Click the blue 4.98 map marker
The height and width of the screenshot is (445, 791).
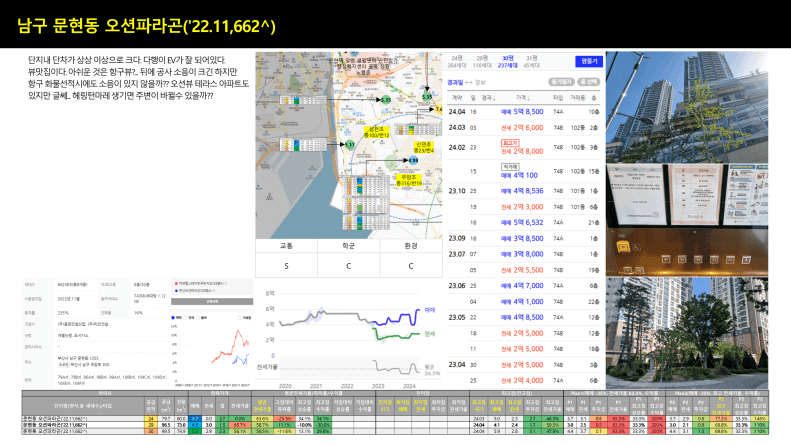click(x=413, y=160)
